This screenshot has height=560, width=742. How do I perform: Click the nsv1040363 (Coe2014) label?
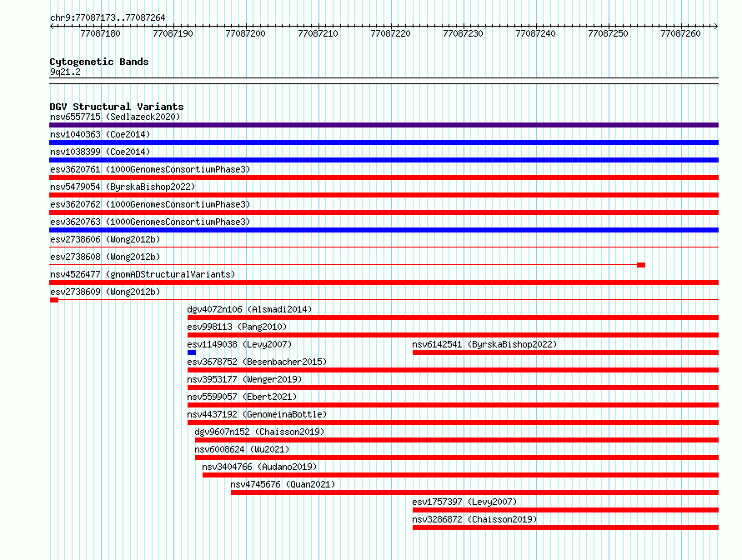(x=100, y=134)
